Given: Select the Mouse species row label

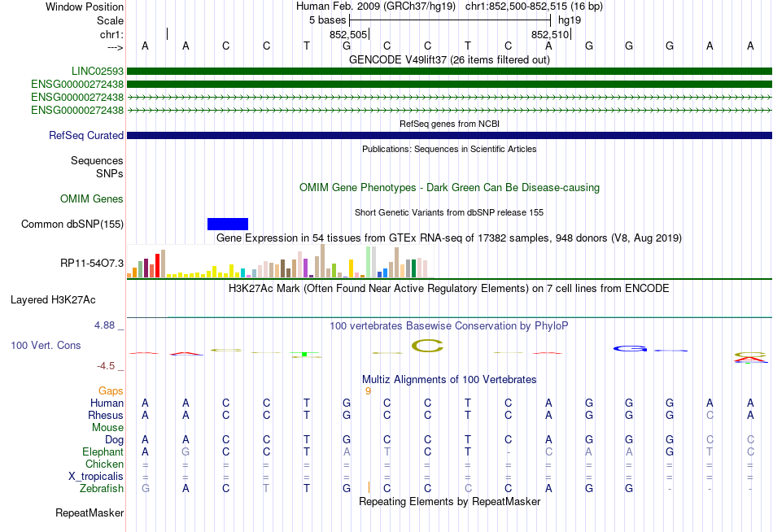Looking at the screenshot, I should [107, 428].
